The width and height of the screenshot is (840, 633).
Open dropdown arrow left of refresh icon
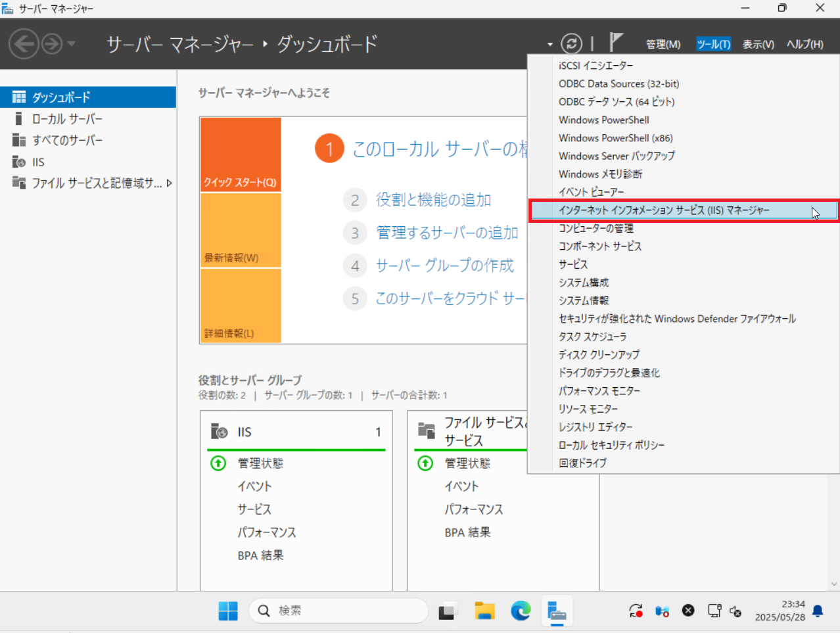coord(549,45)
